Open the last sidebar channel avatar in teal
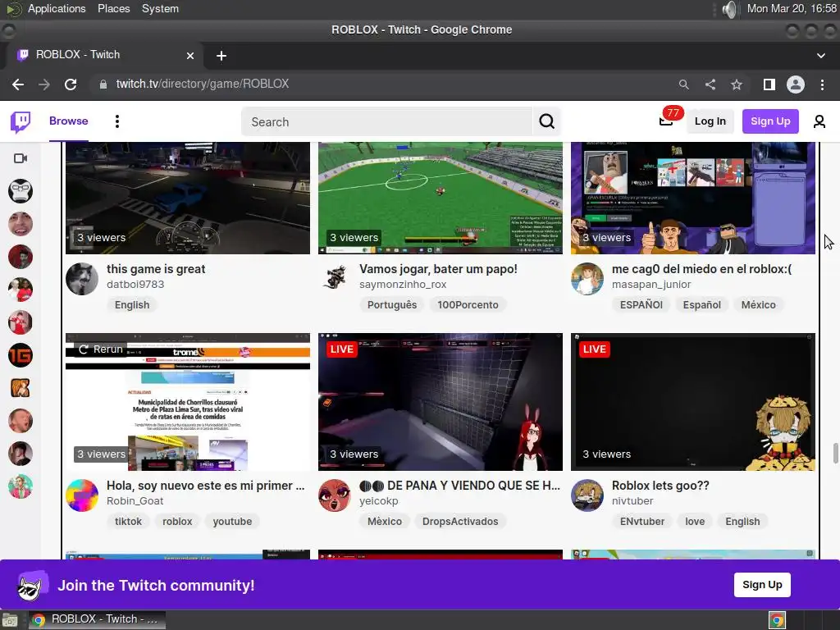 click(x=21, y=486)
